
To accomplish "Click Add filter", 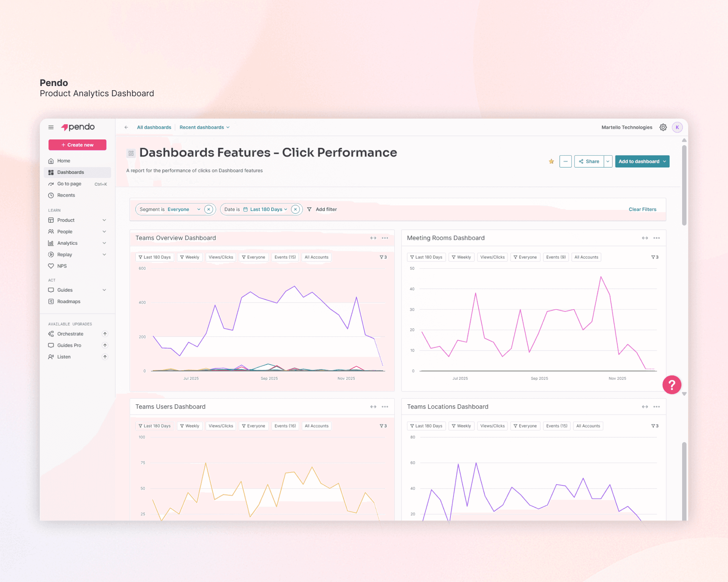I will (322, 209).
